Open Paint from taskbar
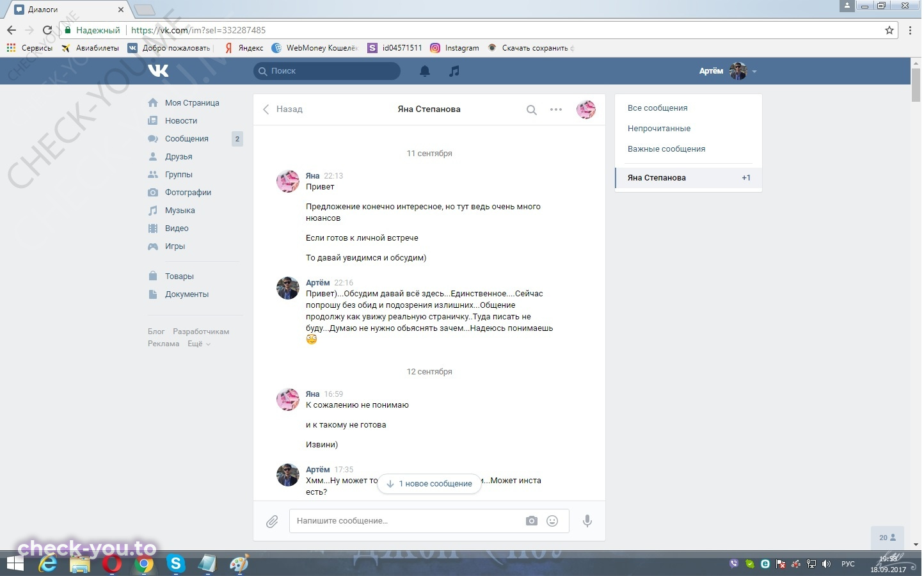This screenshot has height=576, width=924. click(239, 564)
